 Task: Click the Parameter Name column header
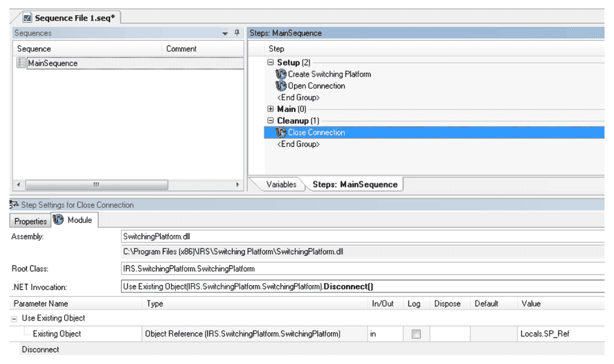[x=76, y=304]
